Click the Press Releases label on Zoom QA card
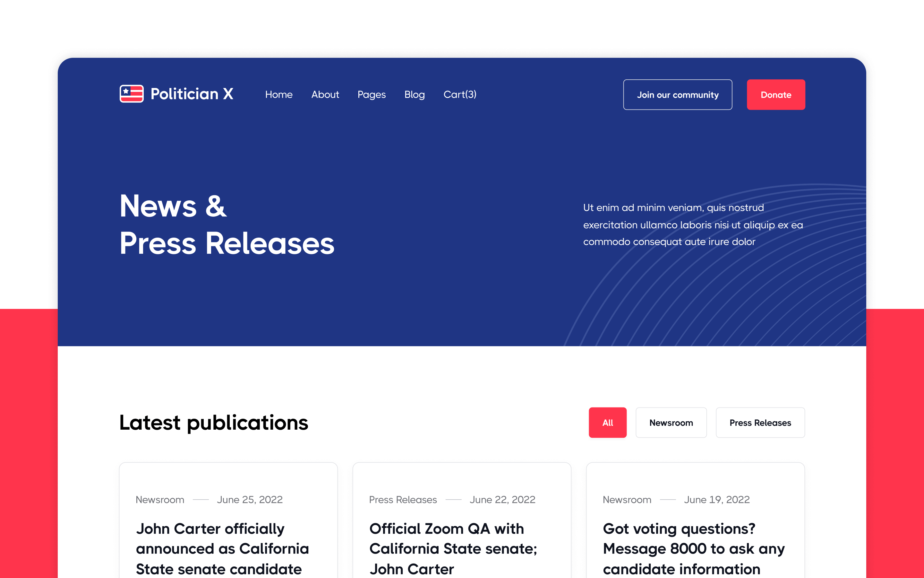The height and width of the screenshot is (578, 924). [x=403, y=500]
